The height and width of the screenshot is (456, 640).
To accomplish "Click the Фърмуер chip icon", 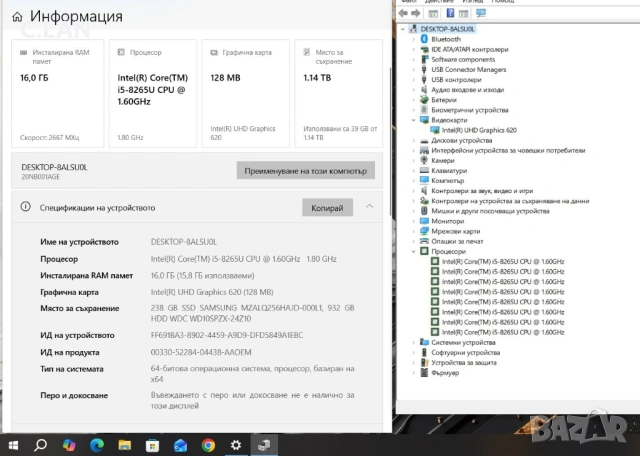I will [424, 372].
